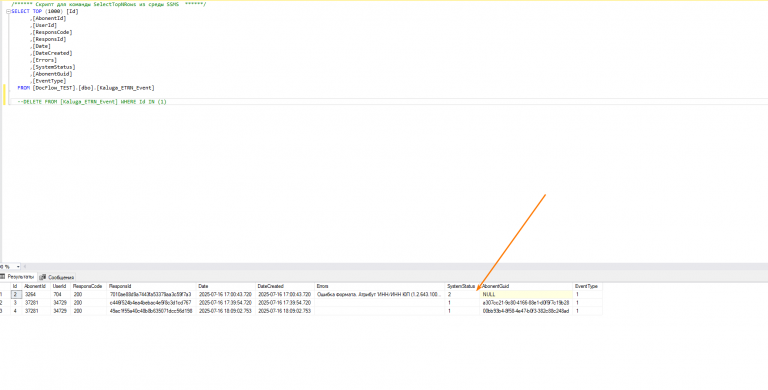Select the Errors cell starting with Ошибка формата
Viewport: 768px width, 390px height.
point(380,295)
